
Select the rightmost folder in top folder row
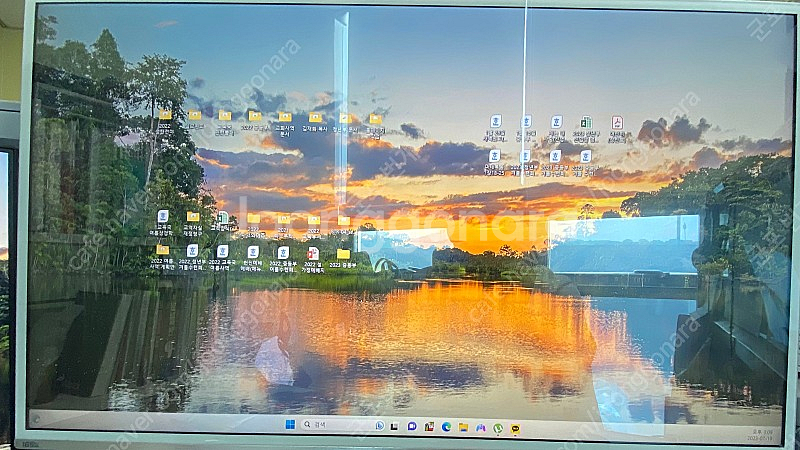coord(375,119)
